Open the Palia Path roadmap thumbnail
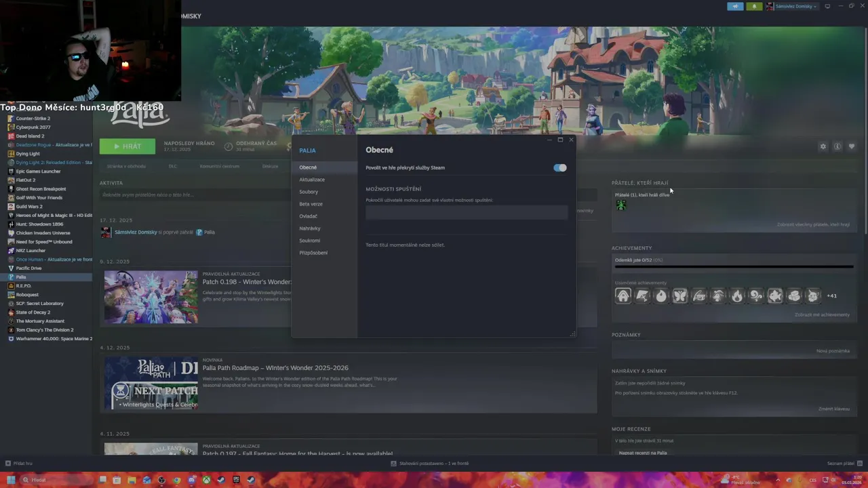The image size is (868, 488). (x=151, y=384)
